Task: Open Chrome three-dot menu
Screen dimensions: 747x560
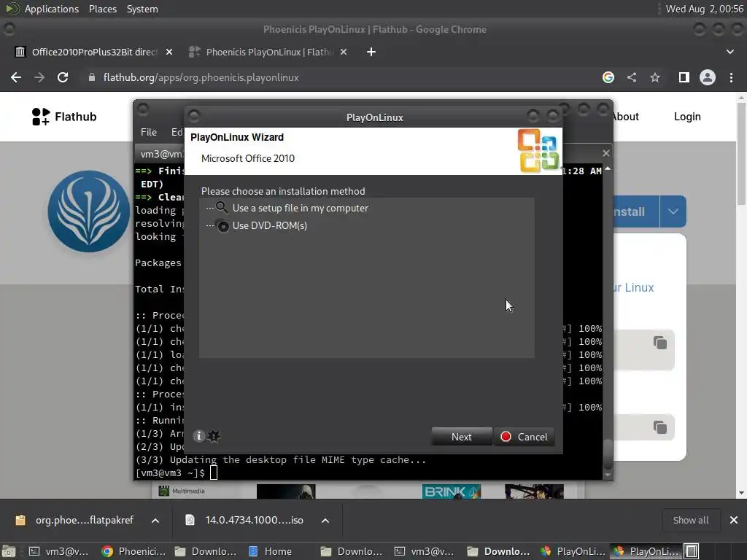Action: click(731, 77)
